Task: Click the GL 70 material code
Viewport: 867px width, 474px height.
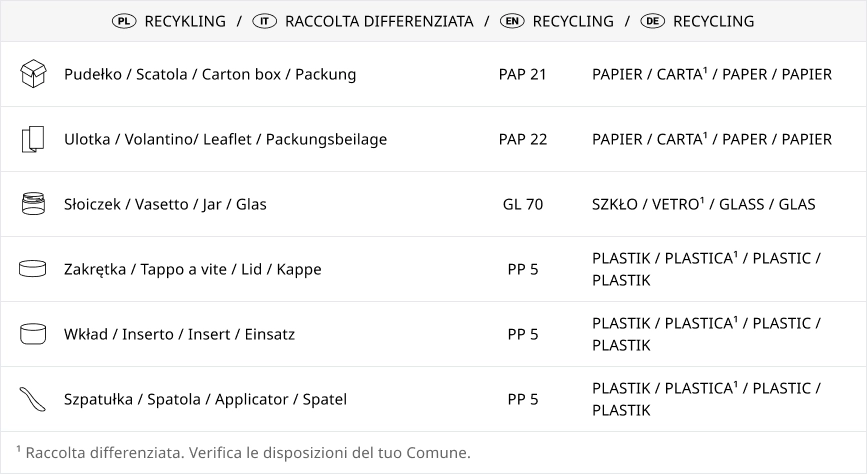Action: (523, 204)
